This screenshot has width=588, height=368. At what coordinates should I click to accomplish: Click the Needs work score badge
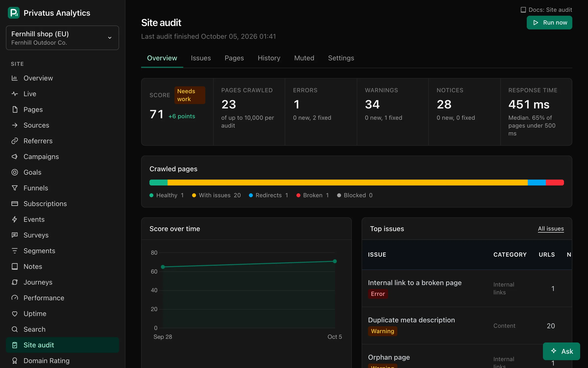pyautogui.click(x=190, y=95)
